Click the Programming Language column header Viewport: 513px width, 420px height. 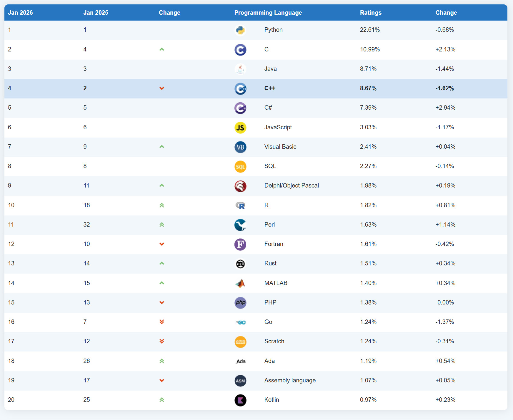click(x=268, y=13)
